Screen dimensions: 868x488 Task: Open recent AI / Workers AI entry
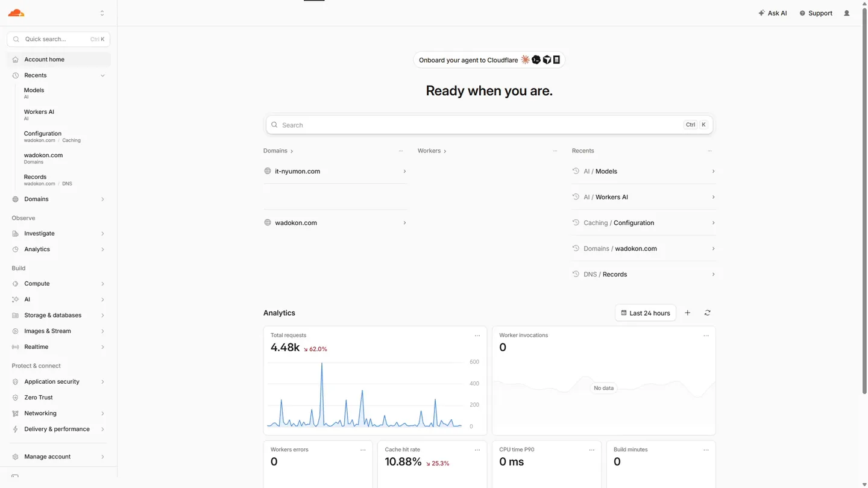click(x=644, y=197)
